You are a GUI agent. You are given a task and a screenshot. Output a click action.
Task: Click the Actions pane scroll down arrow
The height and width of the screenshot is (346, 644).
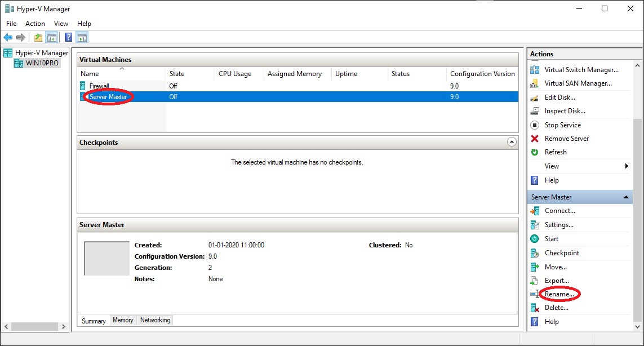point(637,327)
